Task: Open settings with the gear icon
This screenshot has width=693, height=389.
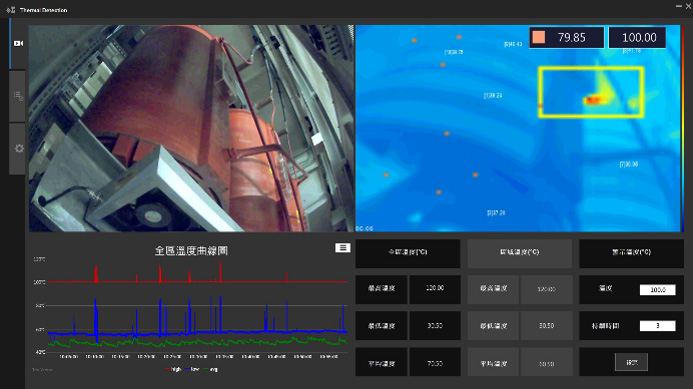Action: coord(19,149)
